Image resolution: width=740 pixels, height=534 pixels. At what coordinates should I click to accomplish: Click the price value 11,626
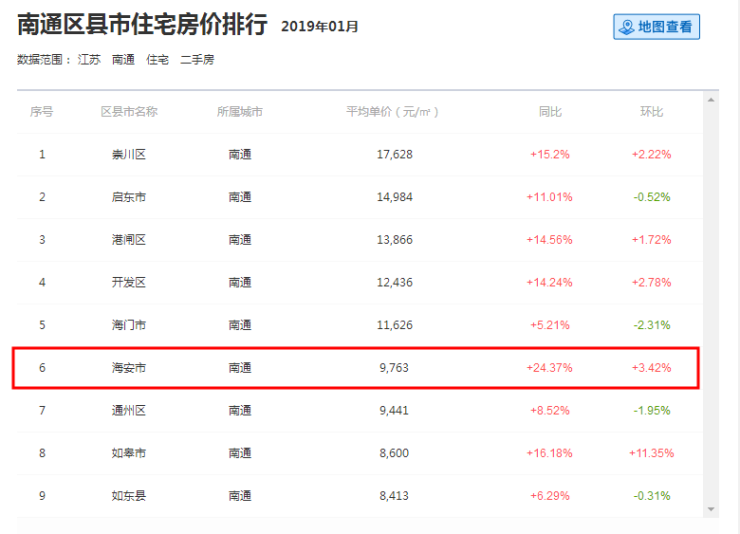395,325
